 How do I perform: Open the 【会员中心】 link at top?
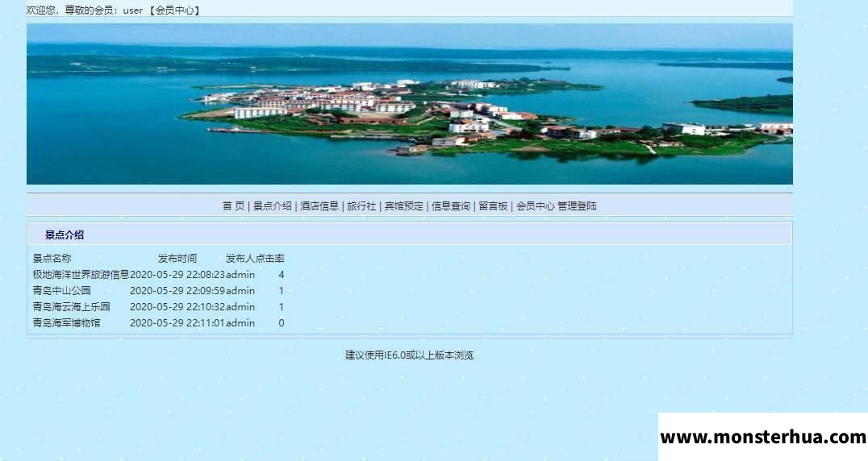(174, 10)
